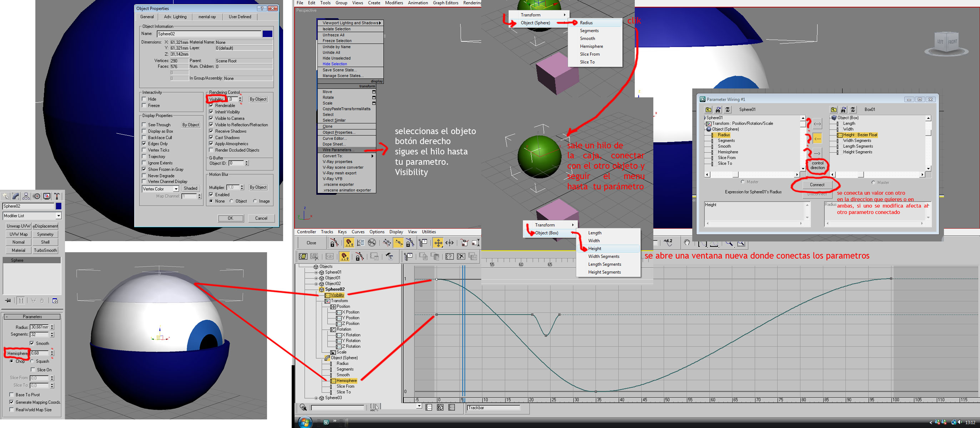Image resolution: width=980 pixels, height=428 pixels.
Task: Click the Windows Start orb
Action: point(305,422)
